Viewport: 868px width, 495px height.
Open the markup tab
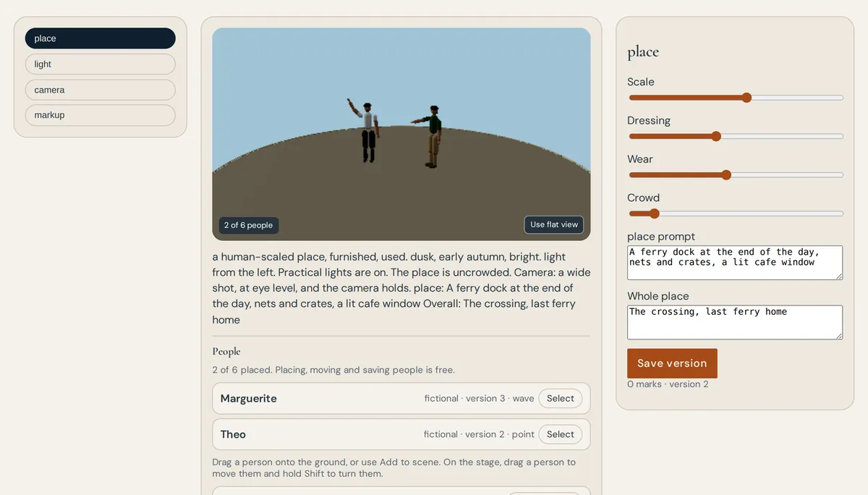point(100,115)
